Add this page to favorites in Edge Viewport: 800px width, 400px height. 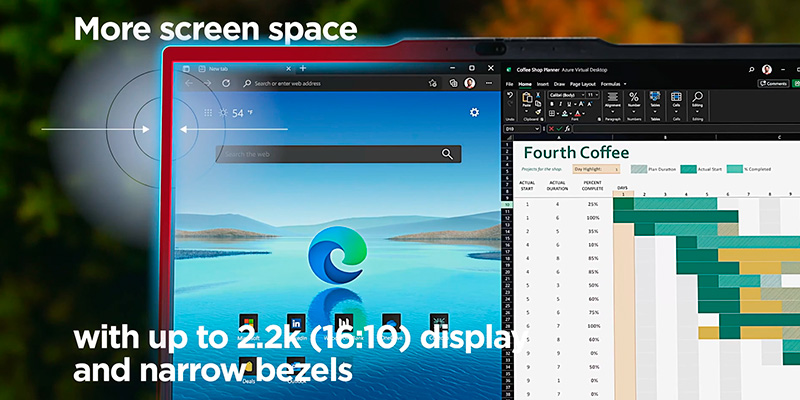pos(433,83)
